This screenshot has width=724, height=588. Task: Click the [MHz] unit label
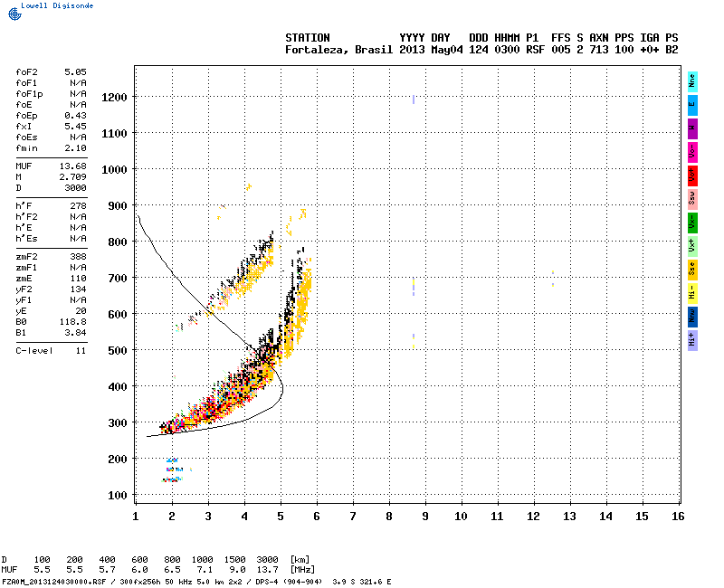302,570
